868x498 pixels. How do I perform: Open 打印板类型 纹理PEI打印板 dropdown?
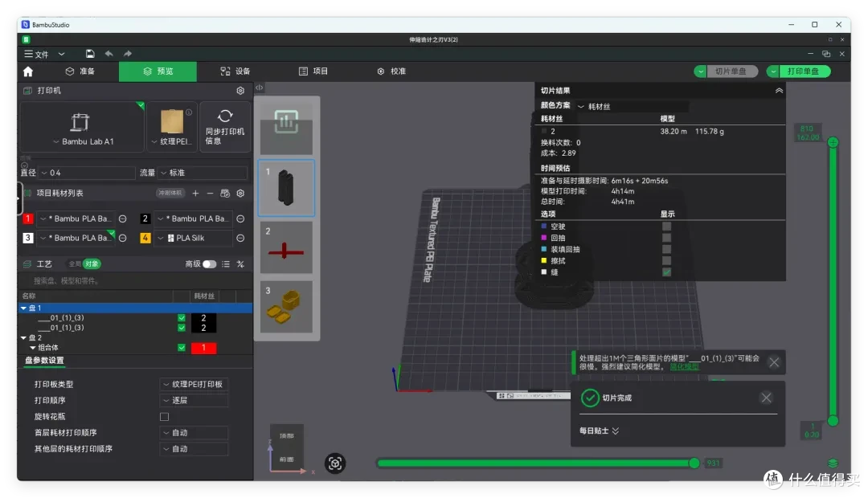point(194,384)
